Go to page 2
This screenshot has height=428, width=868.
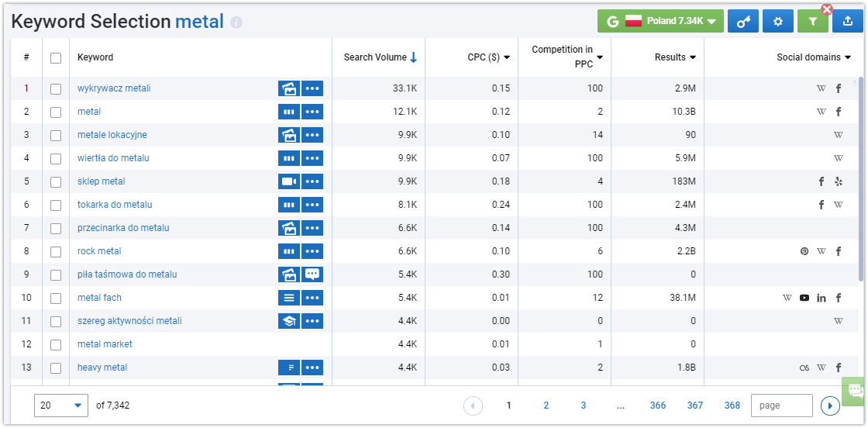pyautogui.click(x=546, y=406)
